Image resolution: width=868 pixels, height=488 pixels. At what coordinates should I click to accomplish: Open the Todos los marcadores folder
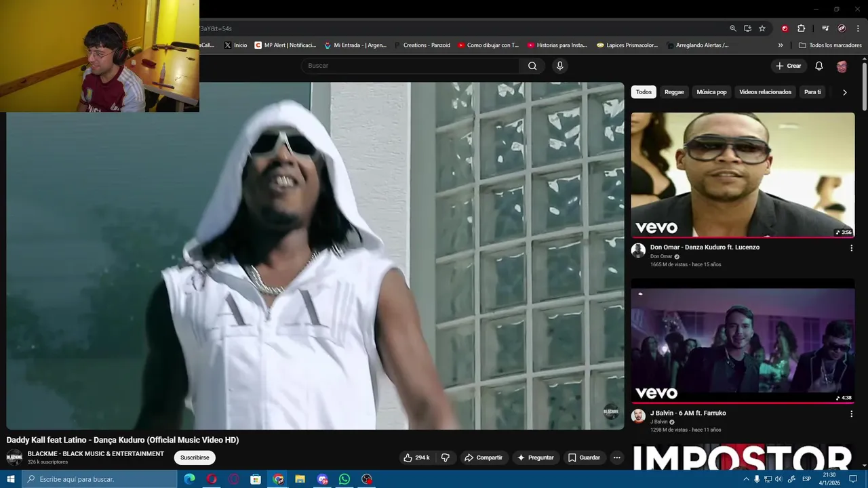[x=830, y=45]
